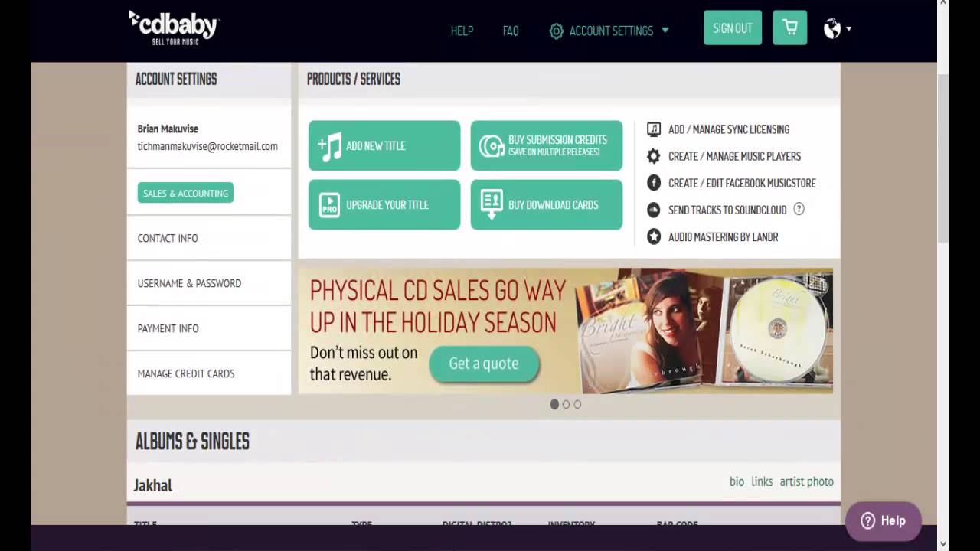Select Contact Info in account settings
The image size is (980, 551).
[x=168, y=238]
